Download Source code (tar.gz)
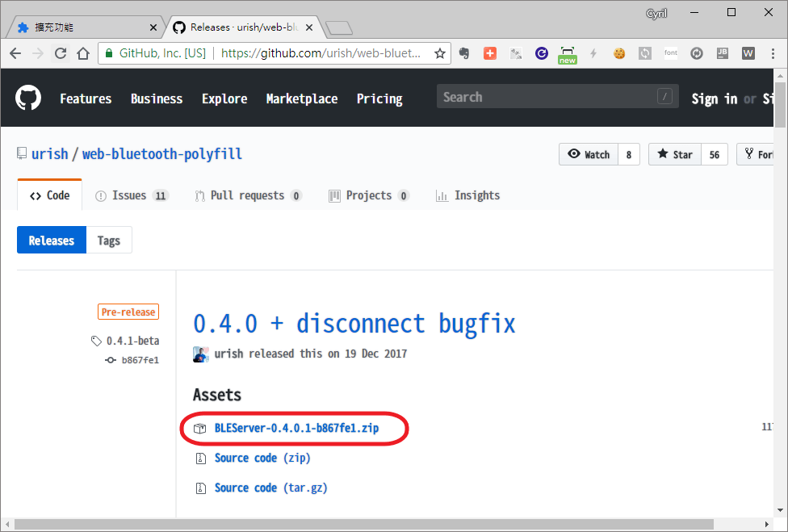The height and width of the screenshot is (532, 788). tap(271, 488)
